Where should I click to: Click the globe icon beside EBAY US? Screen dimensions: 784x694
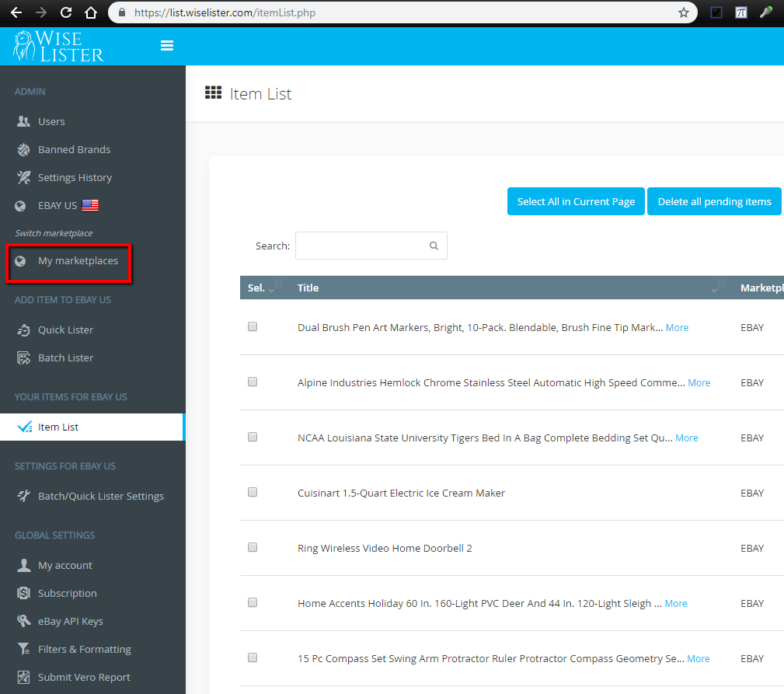pyautogui.click(x=20, y=205)
